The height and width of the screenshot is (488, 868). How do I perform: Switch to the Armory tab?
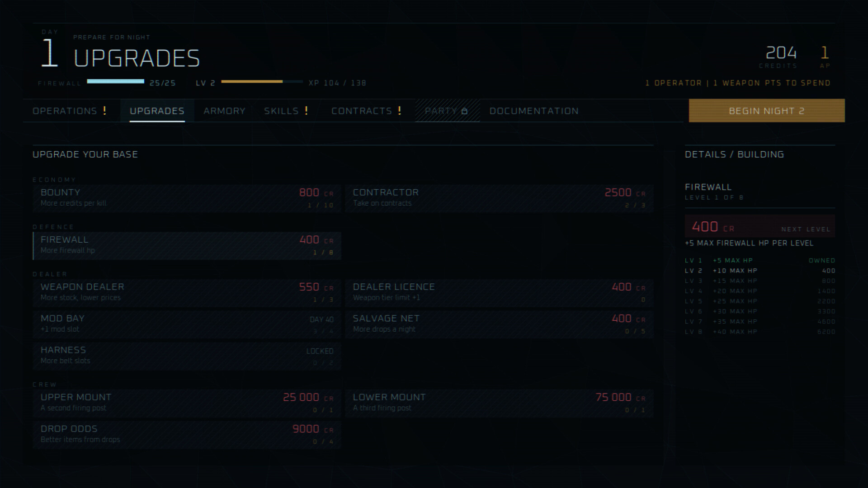(x=224, y=111)
